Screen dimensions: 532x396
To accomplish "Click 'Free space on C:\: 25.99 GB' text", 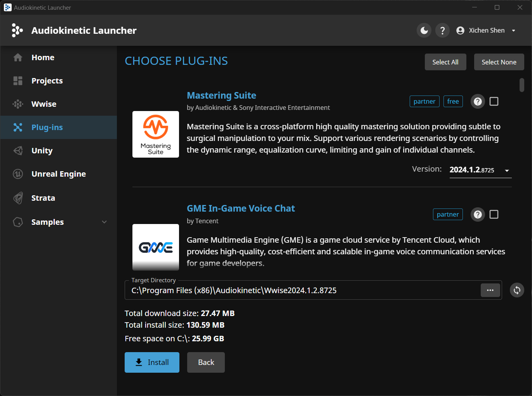I will pyautogui.click(x=174, y=339).
